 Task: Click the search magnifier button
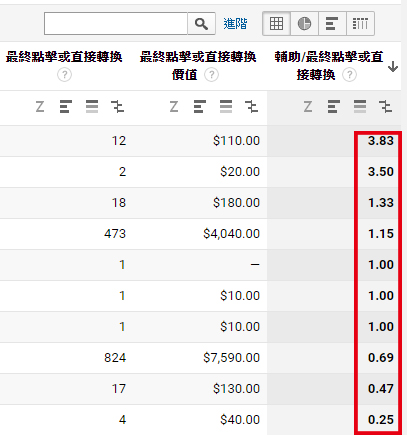pos(201,24)
